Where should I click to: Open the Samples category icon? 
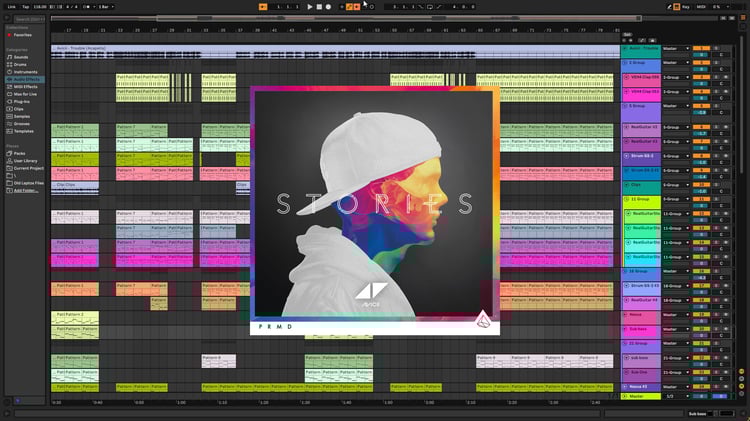[10, 116]
